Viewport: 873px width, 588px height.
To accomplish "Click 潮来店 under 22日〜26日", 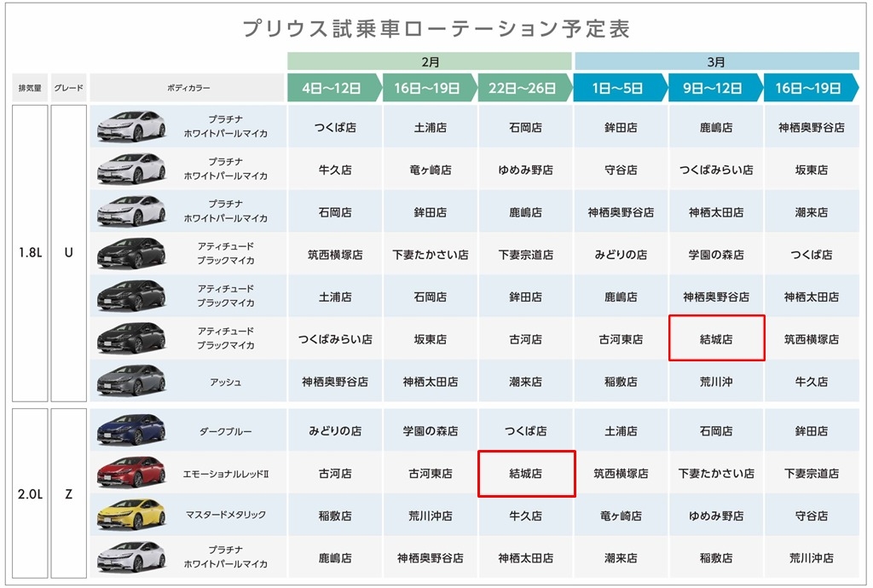I will pos(525,382).
